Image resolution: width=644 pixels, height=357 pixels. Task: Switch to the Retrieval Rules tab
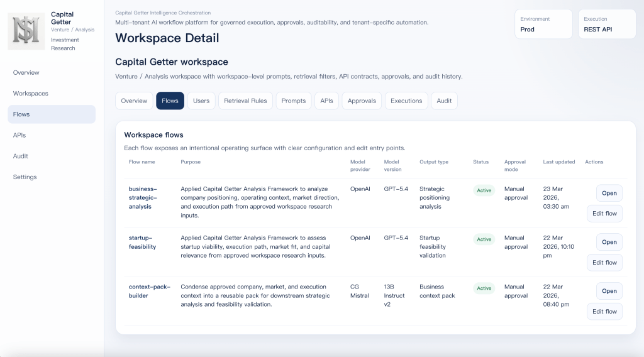click(245, 101)
